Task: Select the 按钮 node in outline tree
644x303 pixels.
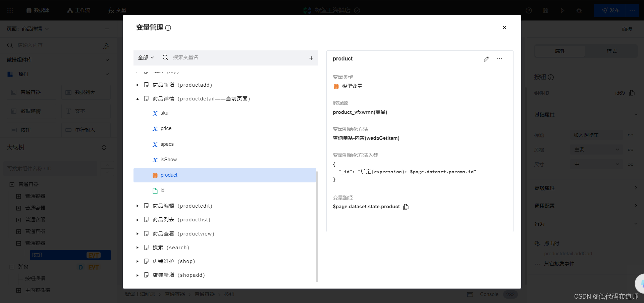Action: (70, 255)
